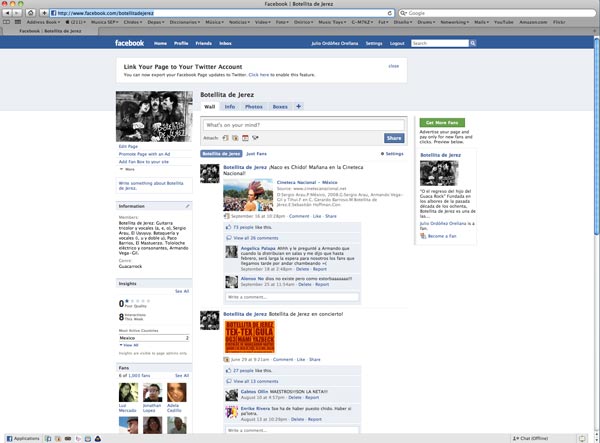Open the Mails bookmarks folder

point(481,22)
